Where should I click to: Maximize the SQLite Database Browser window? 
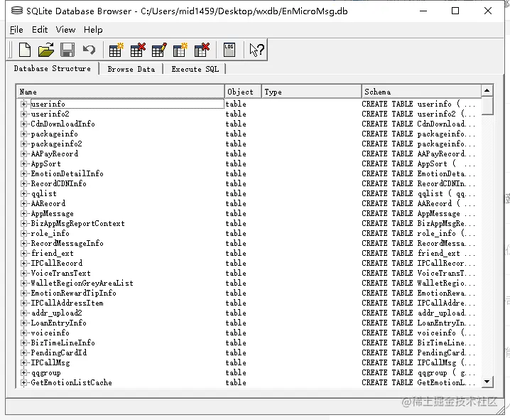tap(455, 11)
